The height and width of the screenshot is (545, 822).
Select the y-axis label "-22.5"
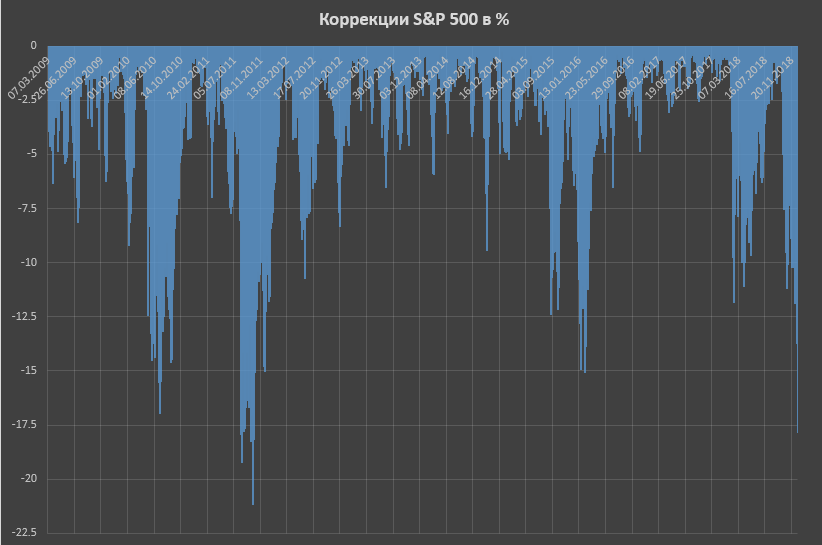click(26, 532)
